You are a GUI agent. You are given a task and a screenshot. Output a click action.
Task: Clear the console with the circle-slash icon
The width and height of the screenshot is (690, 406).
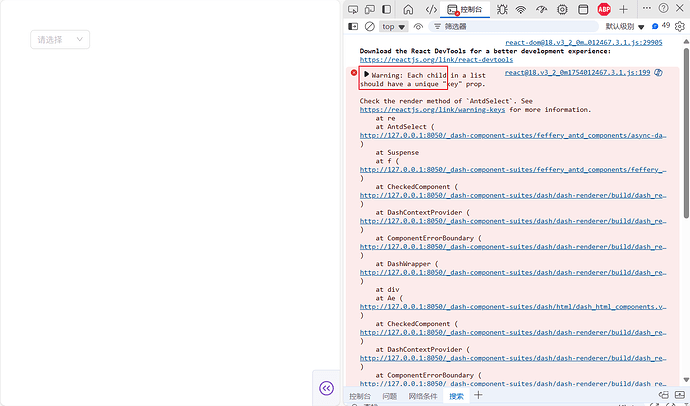pyautogui.click(x=370, y=26)
